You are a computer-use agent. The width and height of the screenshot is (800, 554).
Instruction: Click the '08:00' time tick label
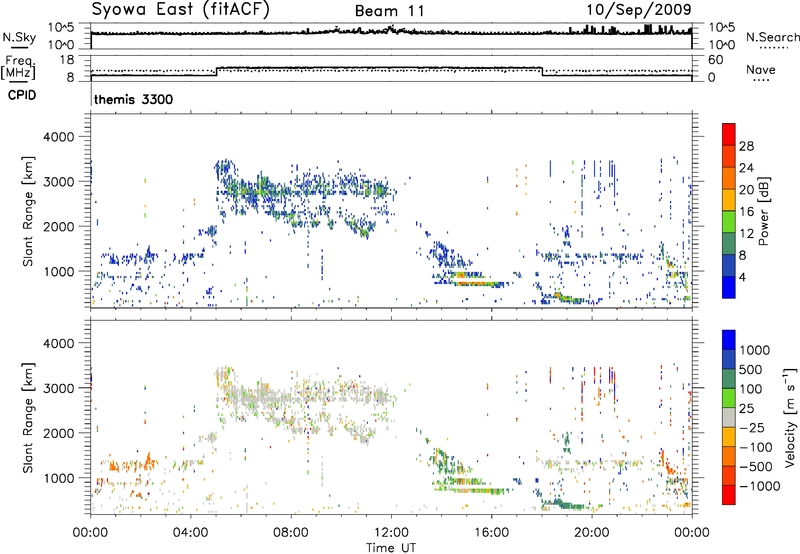(x=291, y=533)
